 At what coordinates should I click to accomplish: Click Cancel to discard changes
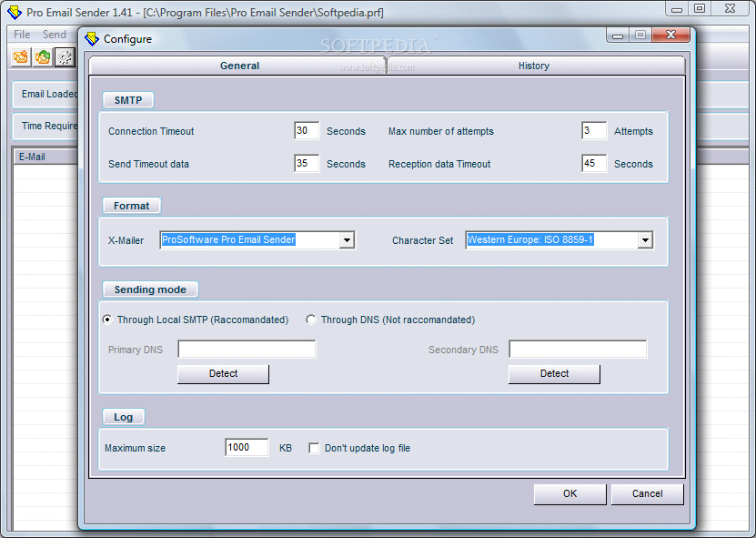click(x=647, y=493)
